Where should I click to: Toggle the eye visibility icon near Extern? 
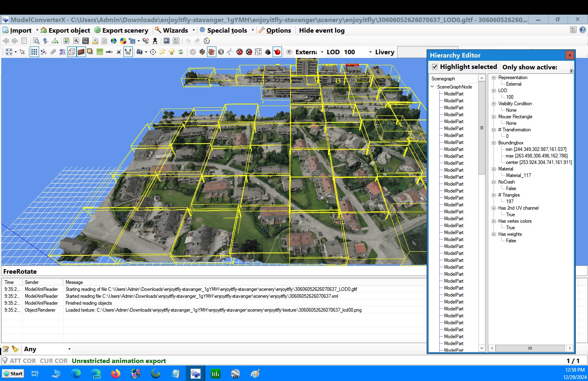click(289, 52)
